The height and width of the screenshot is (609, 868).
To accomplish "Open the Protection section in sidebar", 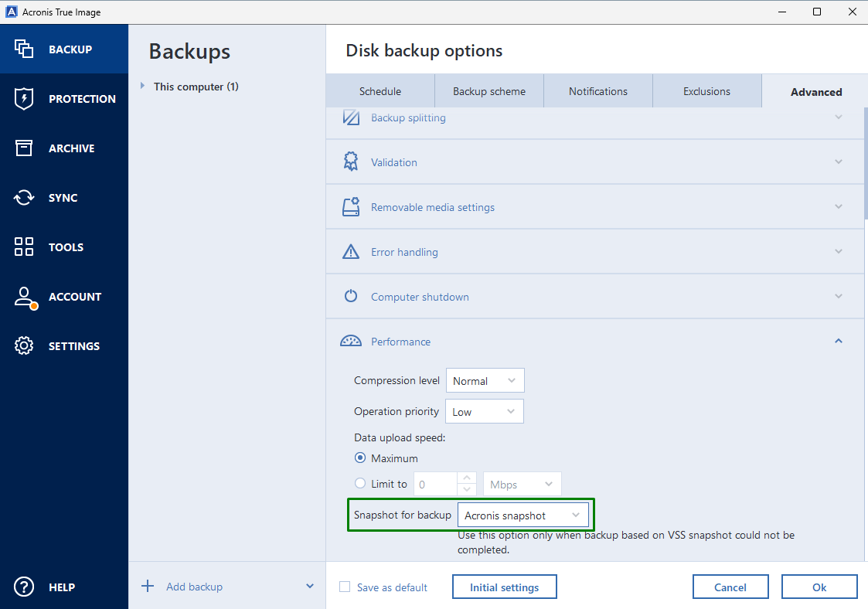I will coord(64,98).
